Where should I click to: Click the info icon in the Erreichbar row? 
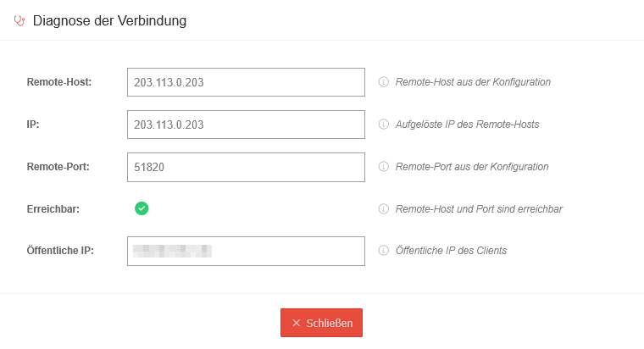click(383, 208)
